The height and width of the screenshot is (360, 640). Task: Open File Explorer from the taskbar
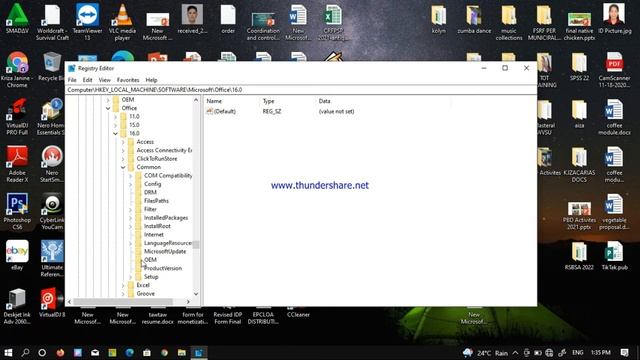[x=182, y=353]
